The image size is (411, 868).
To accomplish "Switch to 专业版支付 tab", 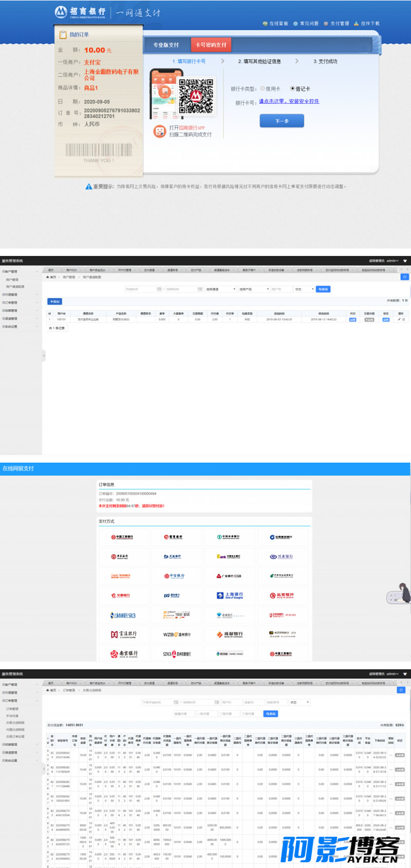I will pyautogui.click(x=166, y=45).
